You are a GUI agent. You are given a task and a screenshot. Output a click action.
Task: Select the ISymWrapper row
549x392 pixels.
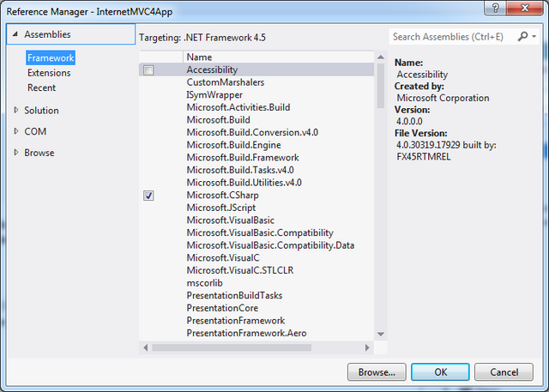pos(256,95)
